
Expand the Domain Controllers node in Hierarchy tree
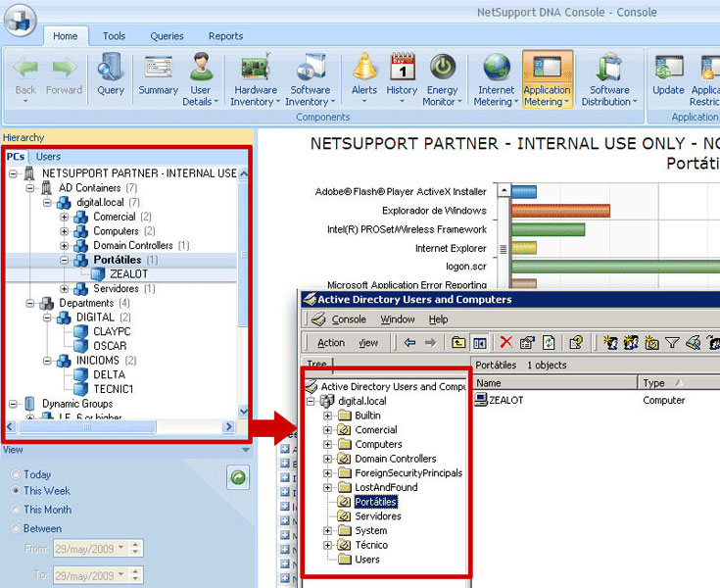click(x=65, y=246)
